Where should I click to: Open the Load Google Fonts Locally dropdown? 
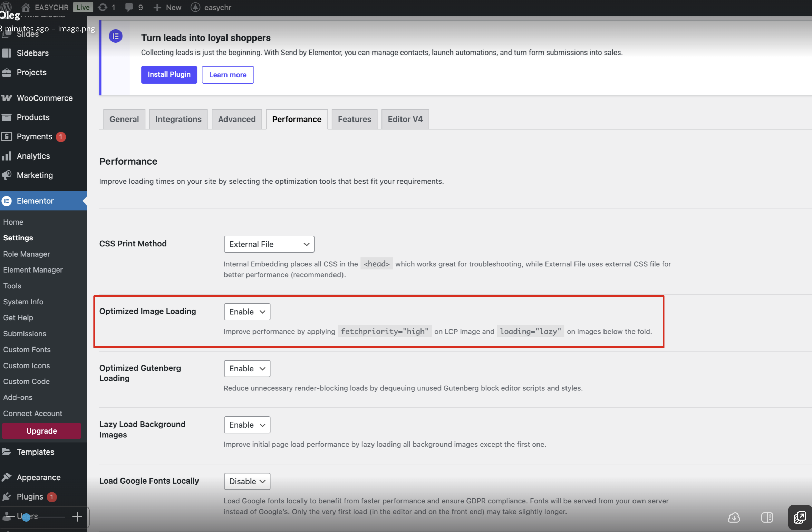tap(247, 481)
